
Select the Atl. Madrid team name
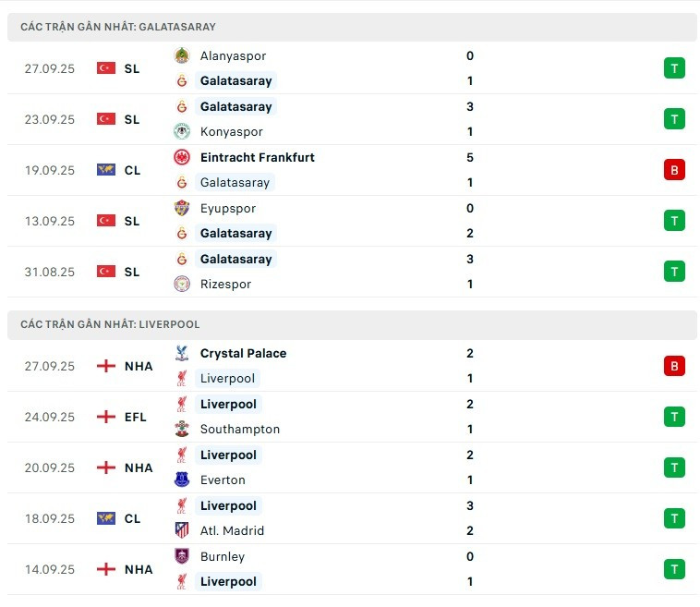pos(232,530)
